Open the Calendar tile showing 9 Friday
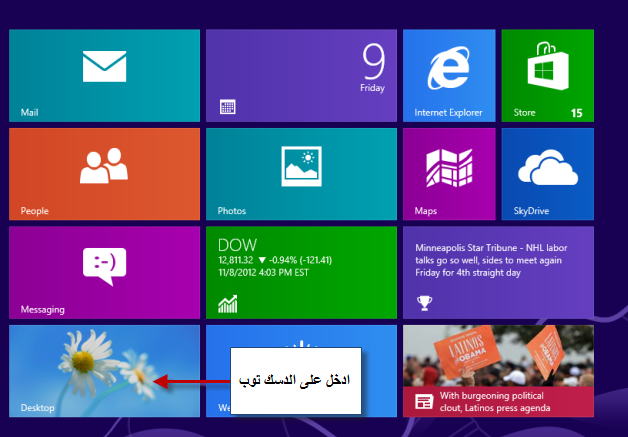Screen dimensions: 628x437 pyautogui.click(x=301, y=75)
